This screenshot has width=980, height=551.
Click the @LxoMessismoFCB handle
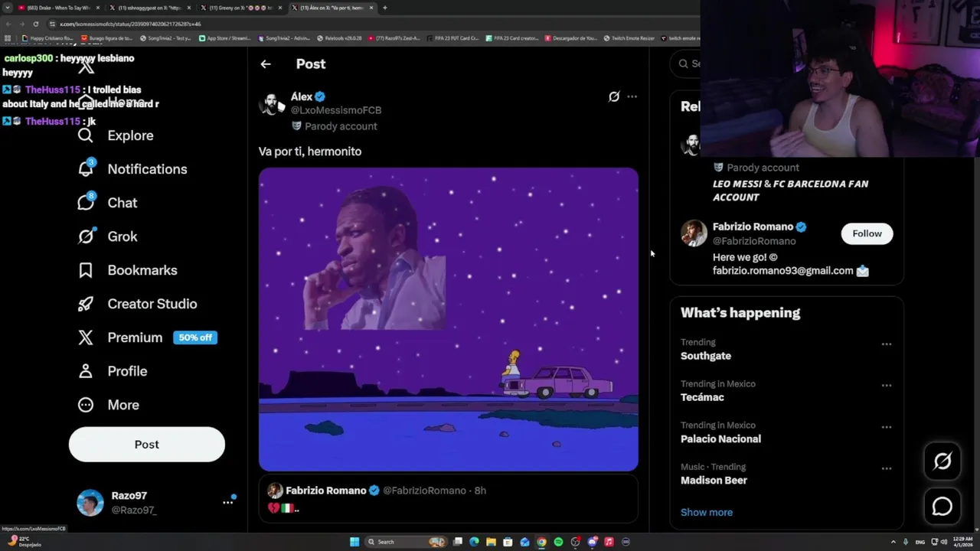tap(336, 110)
